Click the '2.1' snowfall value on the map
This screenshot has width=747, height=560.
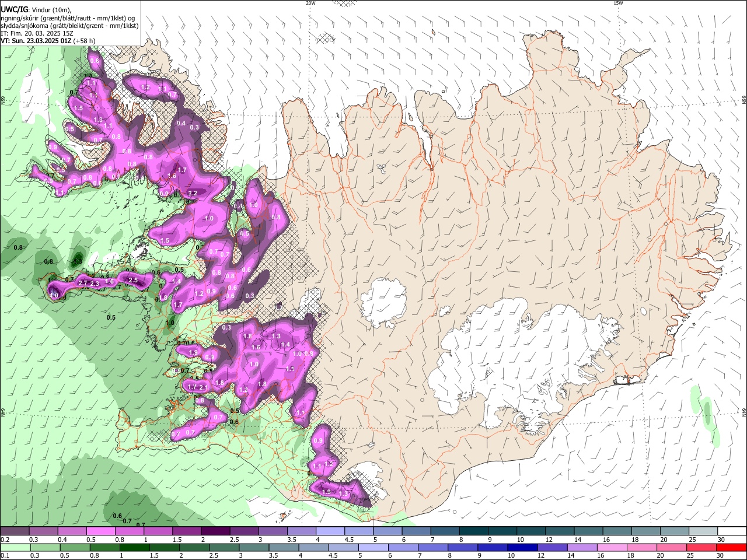click(204, 387)
